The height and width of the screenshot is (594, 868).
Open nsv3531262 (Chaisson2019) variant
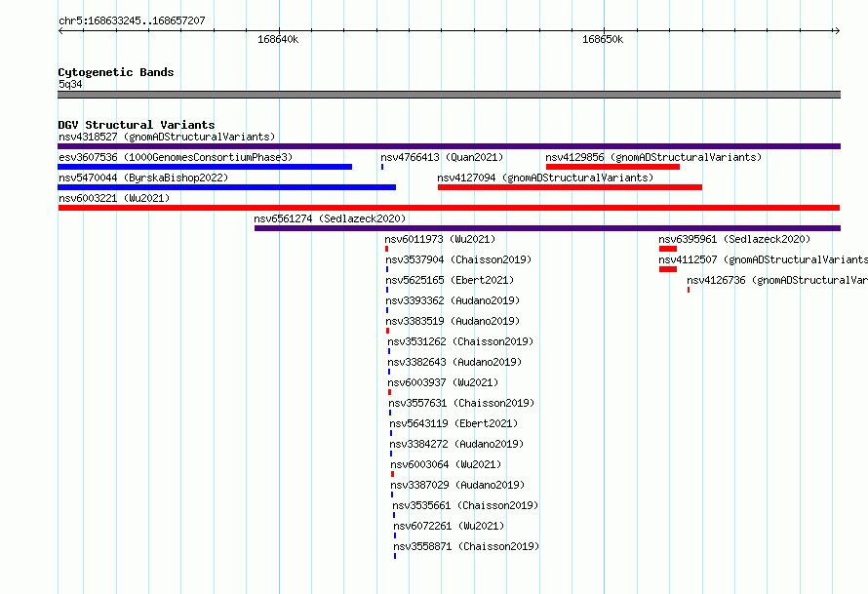pyautogui.click(x=460, y=341)
